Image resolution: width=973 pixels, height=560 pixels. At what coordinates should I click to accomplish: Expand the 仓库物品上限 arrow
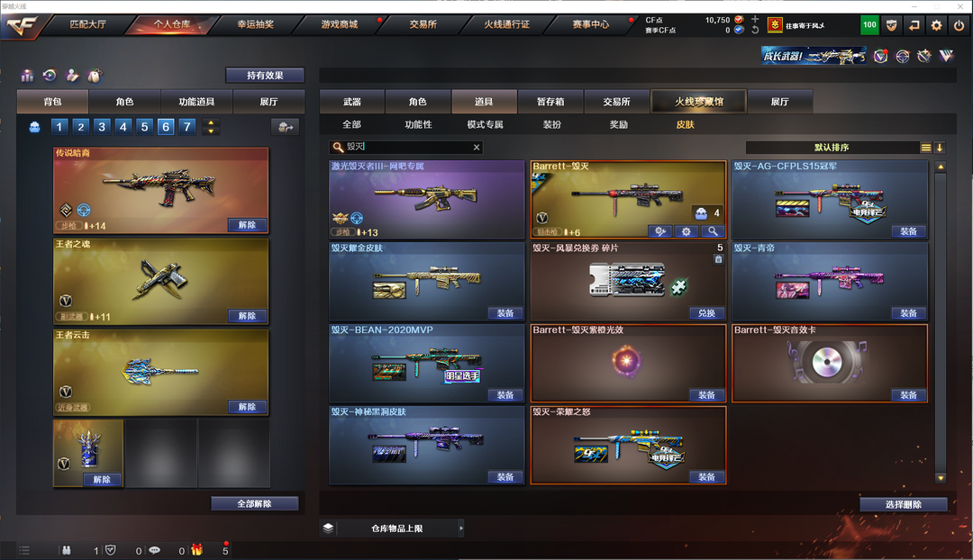tap(460, 528)
